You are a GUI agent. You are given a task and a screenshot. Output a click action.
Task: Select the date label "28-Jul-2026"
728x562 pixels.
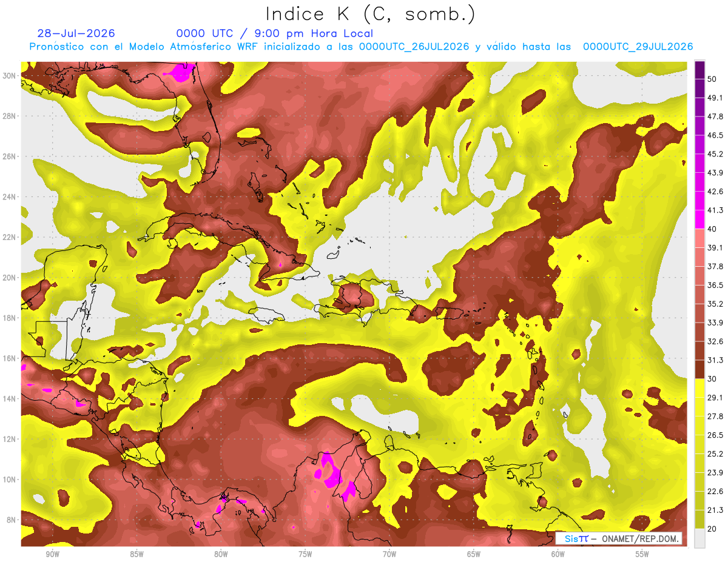76,33
